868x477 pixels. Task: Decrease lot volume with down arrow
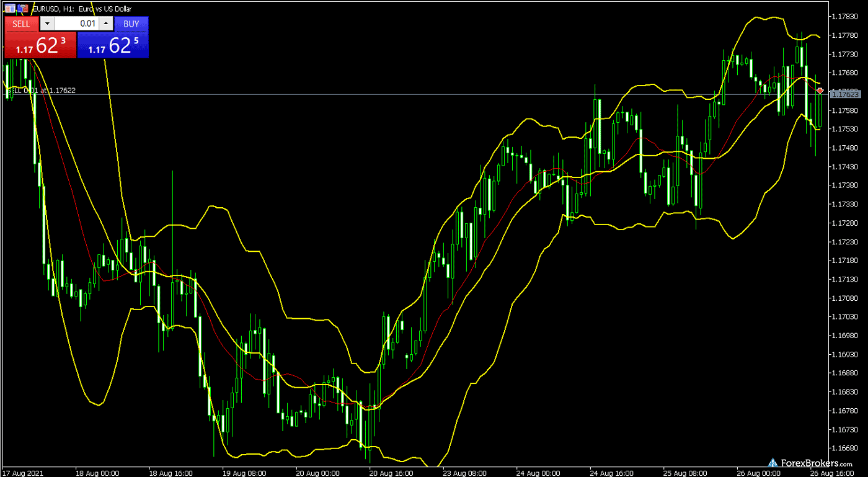[47, 24]
